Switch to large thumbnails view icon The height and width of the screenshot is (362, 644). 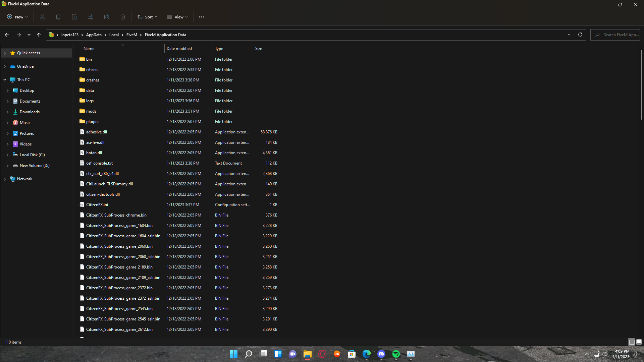[x=639, y=342]
